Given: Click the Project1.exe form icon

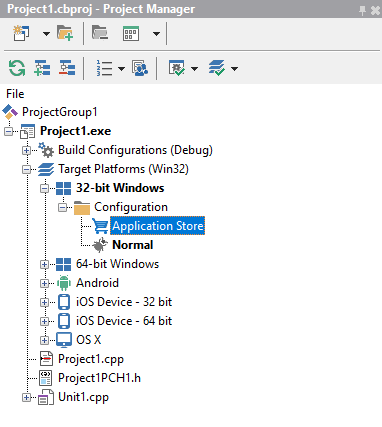Looking at the screenshot, I should coord(27,131).
